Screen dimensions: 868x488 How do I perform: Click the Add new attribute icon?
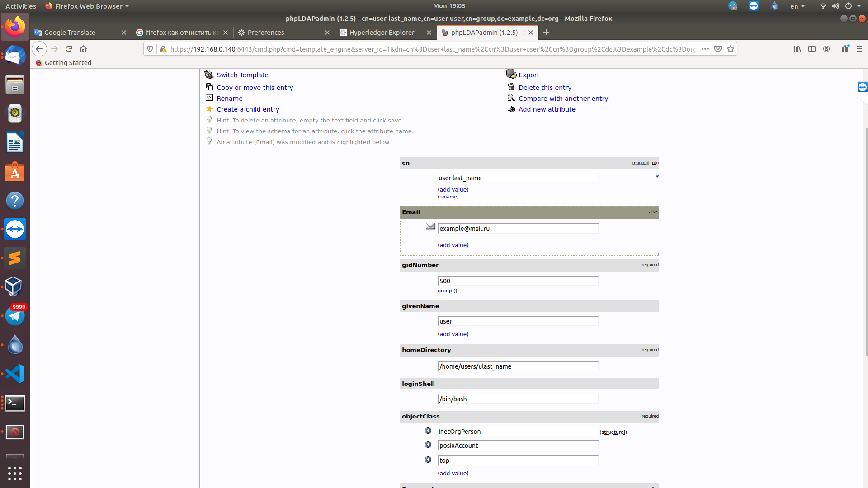click(x=511, y=109)
